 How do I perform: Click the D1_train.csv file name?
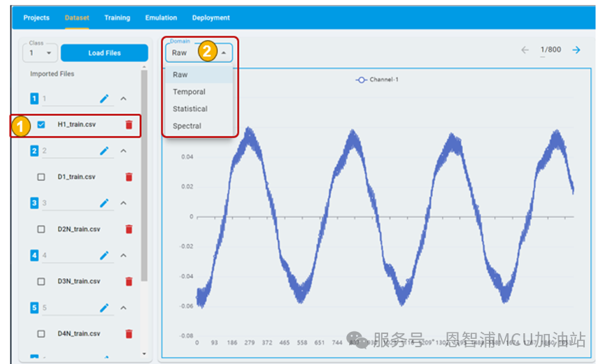point(77,177)
